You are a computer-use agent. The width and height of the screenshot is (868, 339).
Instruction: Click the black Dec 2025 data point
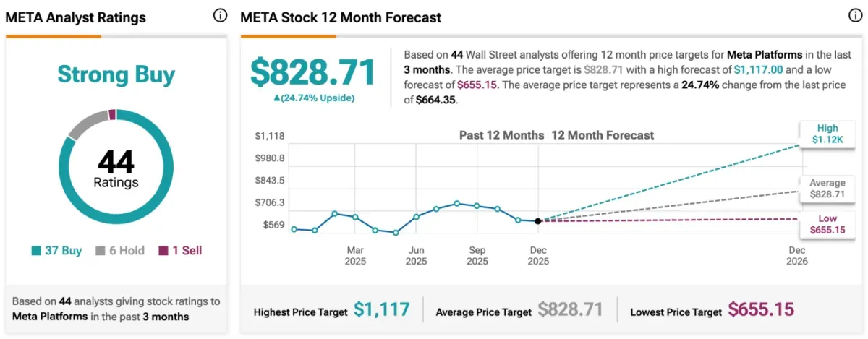click(537, 221)
